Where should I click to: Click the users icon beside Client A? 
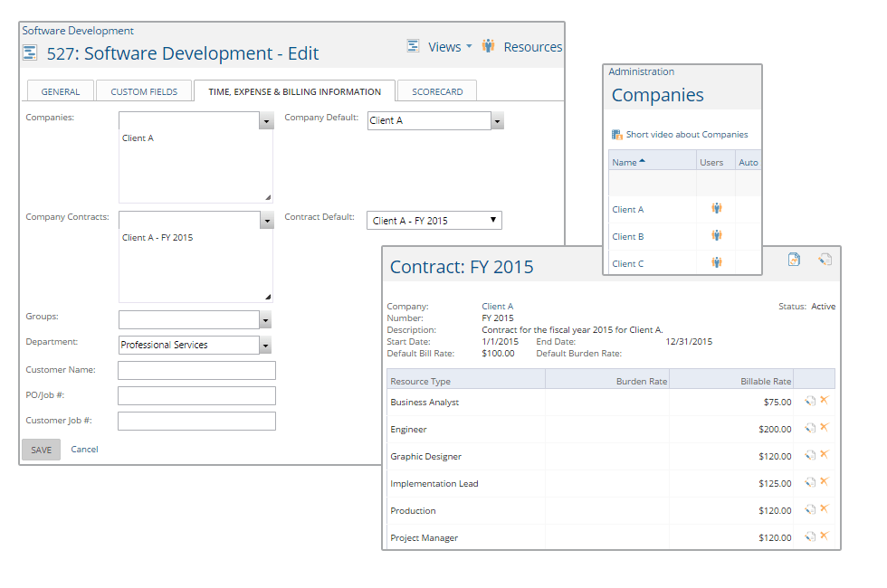pos(716,208)
